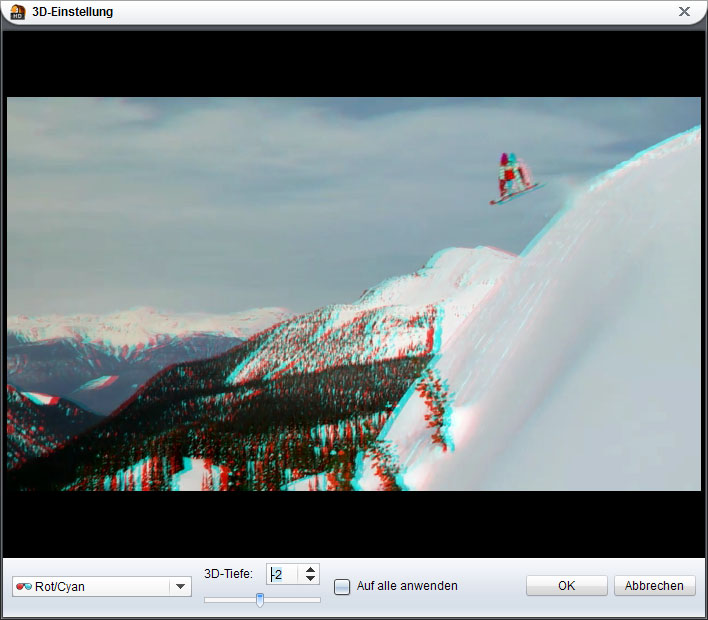The width and height of the screenshot is (708, 620).
Task: Enable the 'Auf alle anwenden' checkbox
Action: click(x=342, y=587)
